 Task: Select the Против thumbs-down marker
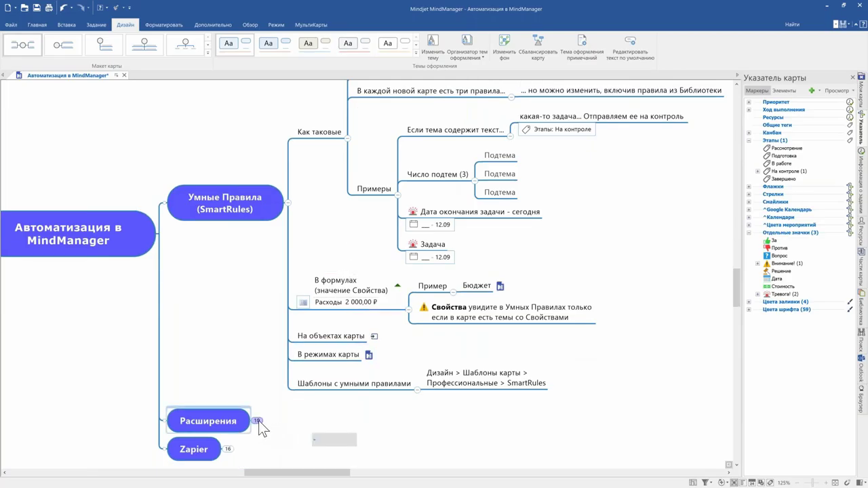click(x=775, y=248)
